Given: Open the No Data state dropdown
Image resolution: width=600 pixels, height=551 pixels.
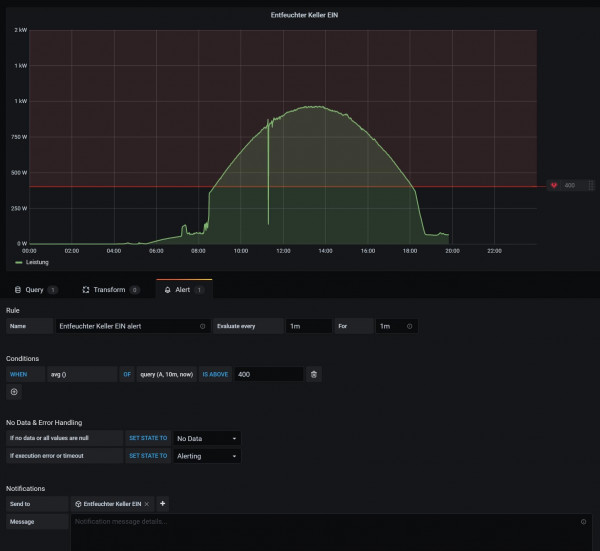Looking at the screenshot, I should point(207,438).
